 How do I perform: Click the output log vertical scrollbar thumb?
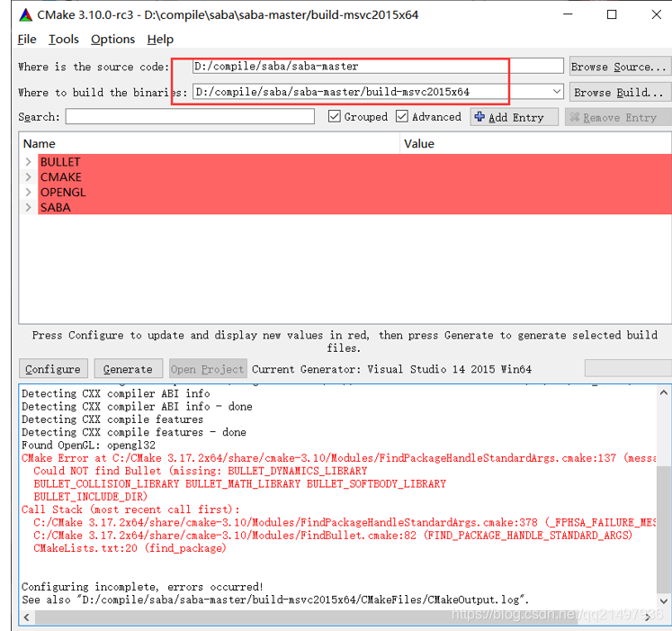pos(663,531)
